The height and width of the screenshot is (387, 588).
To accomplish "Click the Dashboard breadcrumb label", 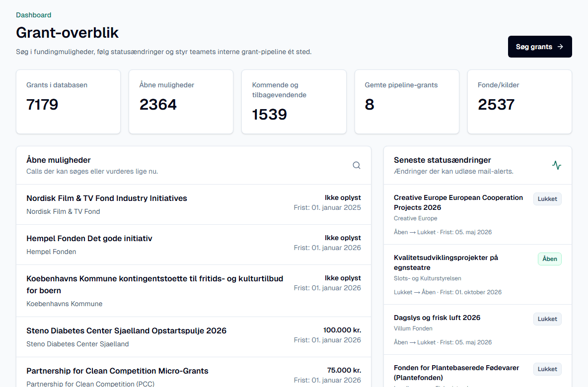I will (x=33, y=15).
